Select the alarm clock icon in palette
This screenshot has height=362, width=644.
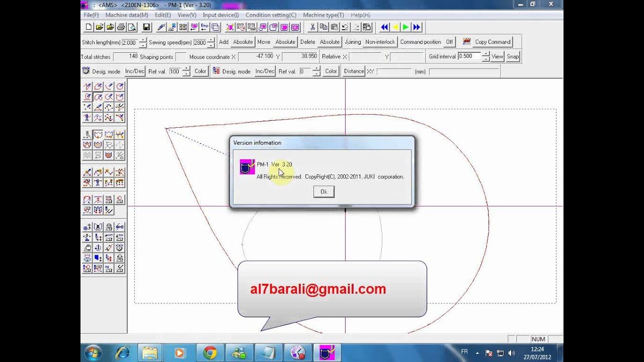pos(120,247)
